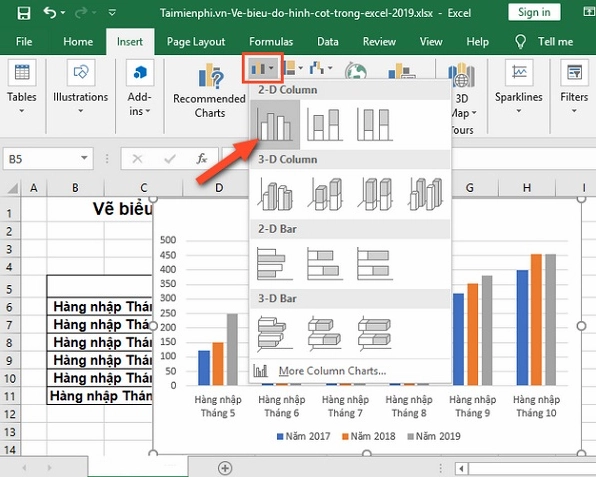Select 2-D Stacked Column chart
The width and height of the screenshot is (596, 477).
(x=324, y=124)
